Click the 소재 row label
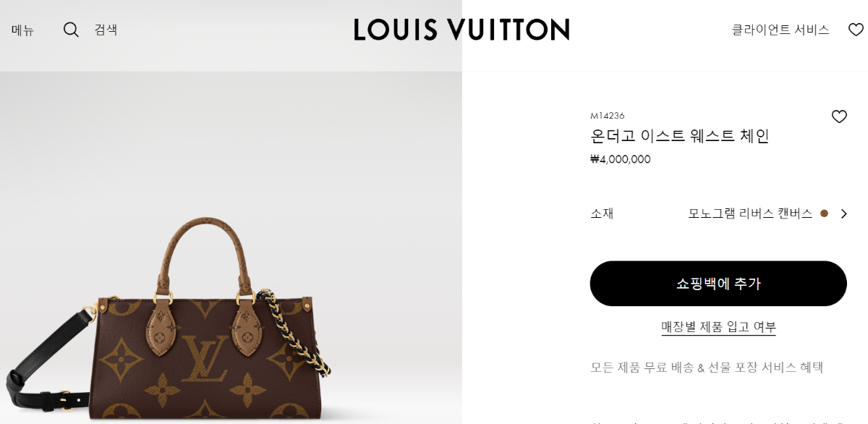Image resolution: width=868 pixels, height=424 pixels. (x=602, y=213)
